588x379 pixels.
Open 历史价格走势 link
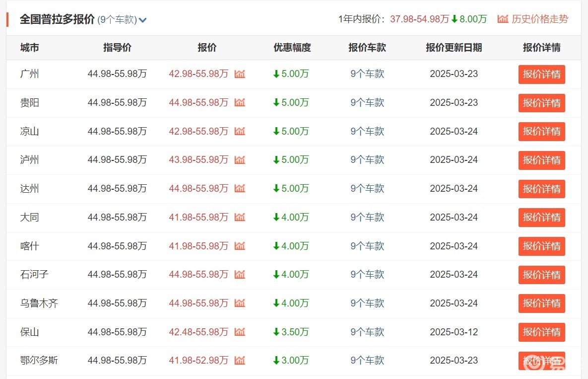[540, 19]
